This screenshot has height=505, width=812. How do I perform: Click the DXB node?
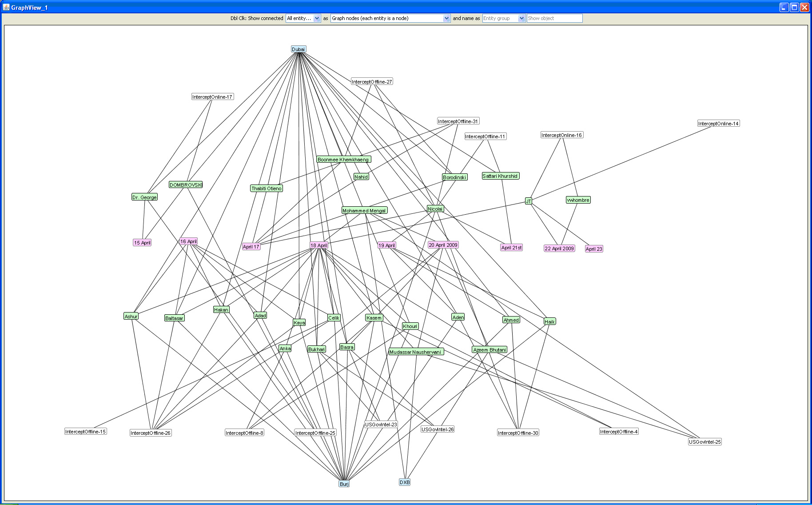pos(405,482)
